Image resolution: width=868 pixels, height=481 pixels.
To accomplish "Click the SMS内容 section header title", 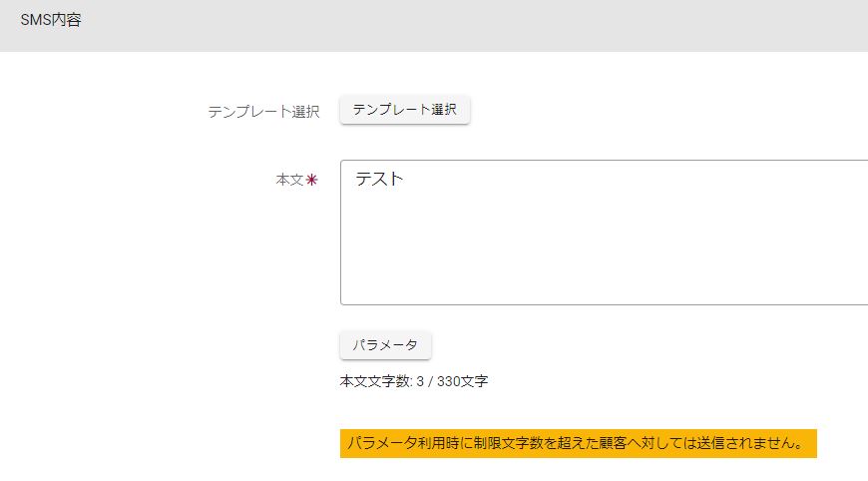I will (51, 20).
